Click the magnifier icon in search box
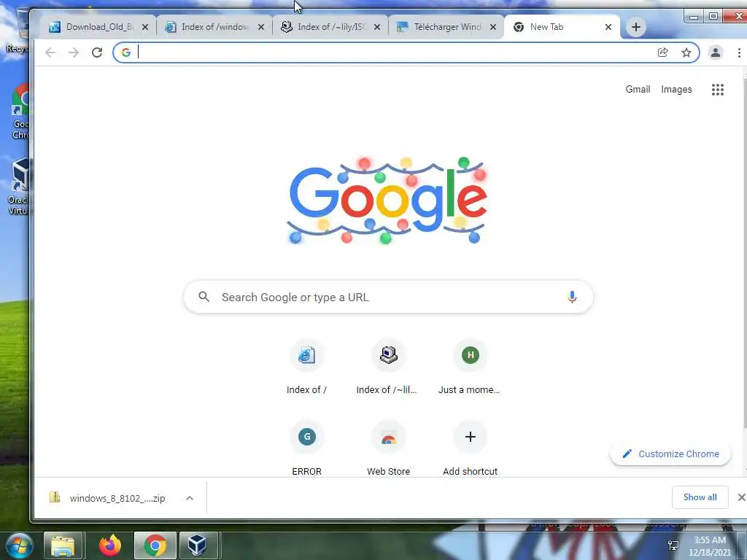The width and height of the screenshot is (747, 560). click(x=204, y=297)
